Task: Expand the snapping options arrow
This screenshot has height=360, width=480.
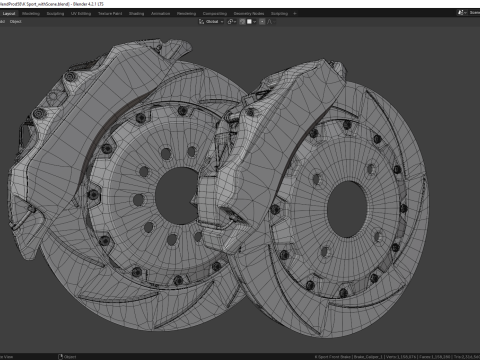Action: (255, 22)
